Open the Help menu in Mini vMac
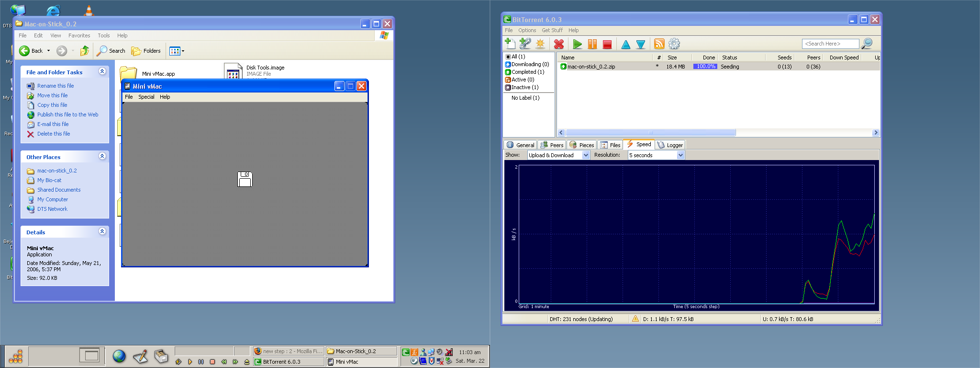Viewport: 980px width, 368px height. pos(165,97)
